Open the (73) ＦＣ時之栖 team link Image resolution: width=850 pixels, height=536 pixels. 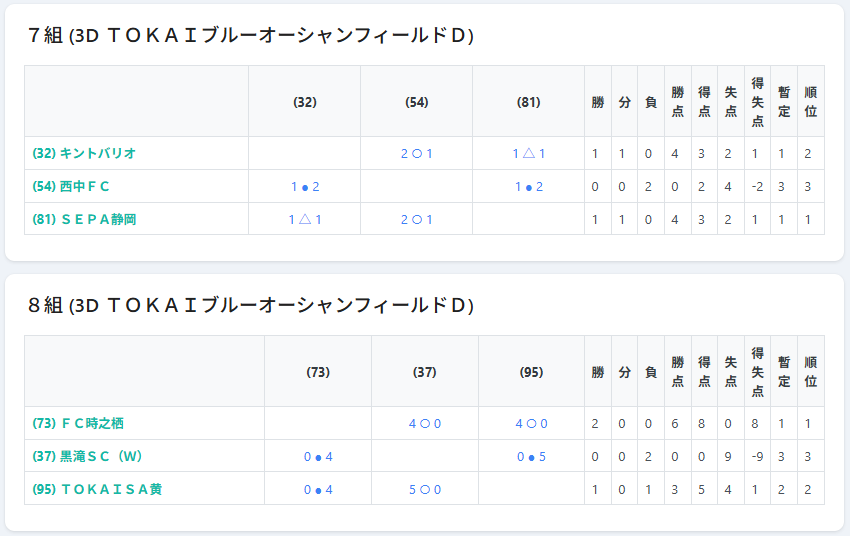point(78,423)
